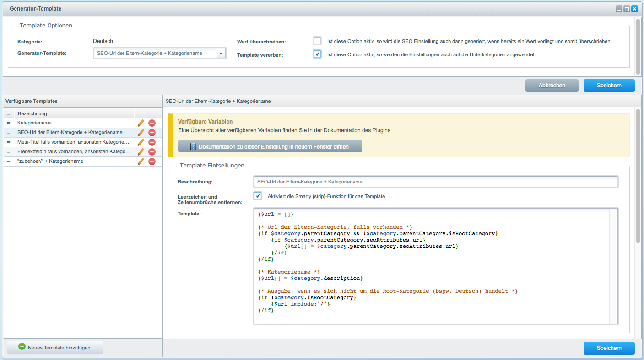Delete the "zubehoer/" + Kategoriename template

pyautogui.click(x=152, y=161)
